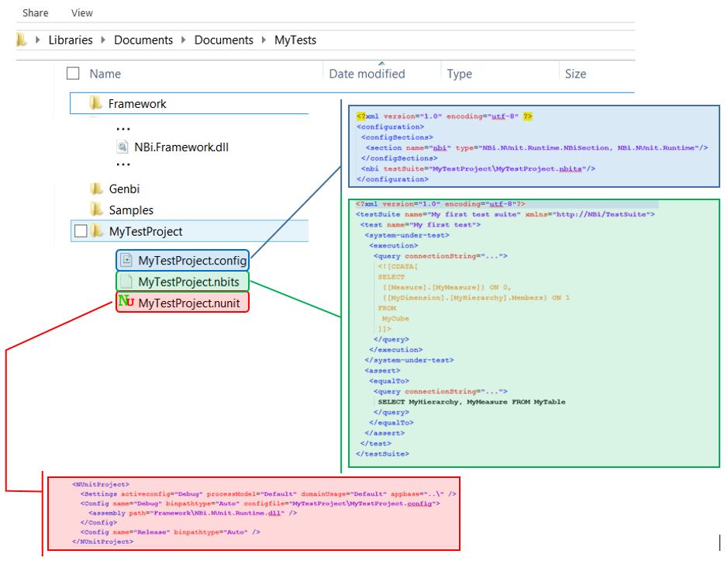The width and height of the screenshot is (728, 561).
Task: Sort files by the Size column header
Action: click(x=575, y=74)
